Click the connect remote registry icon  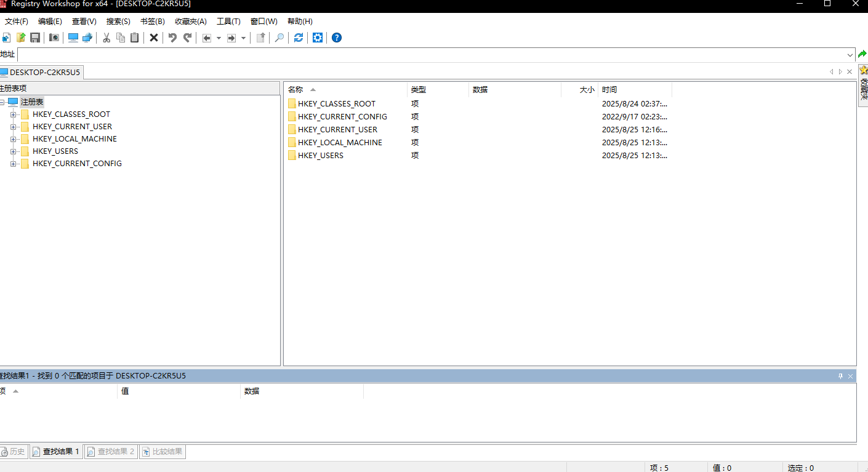pyautogui.click(x=87, y=38)
